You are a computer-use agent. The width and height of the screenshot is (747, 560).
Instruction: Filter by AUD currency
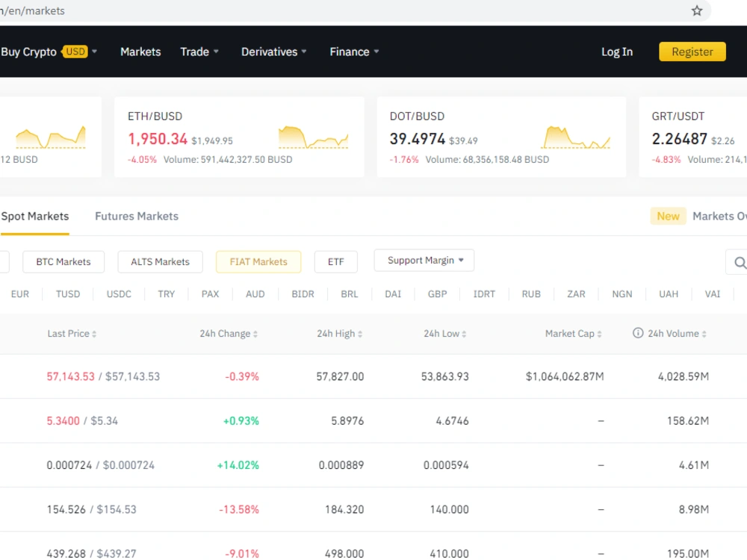click(255, 293)
